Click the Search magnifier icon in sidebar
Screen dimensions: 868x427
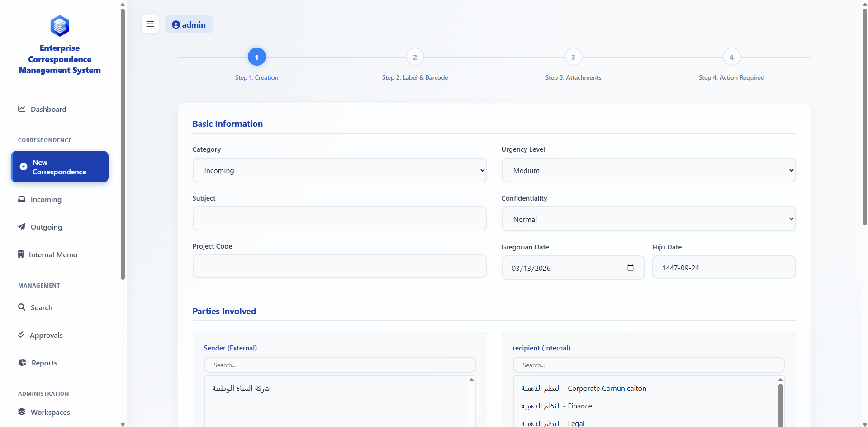click(x=22, y=307)
